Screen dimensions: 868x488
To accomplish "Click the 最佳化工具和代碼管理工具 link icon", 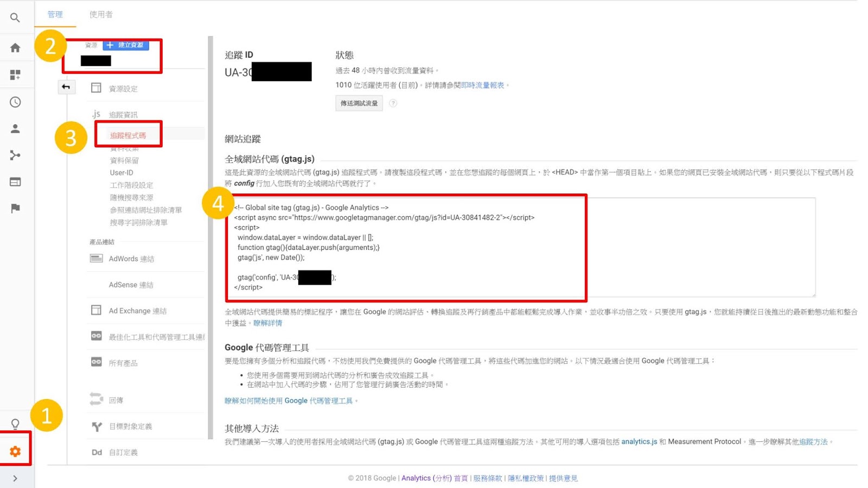I will point(96,336).
